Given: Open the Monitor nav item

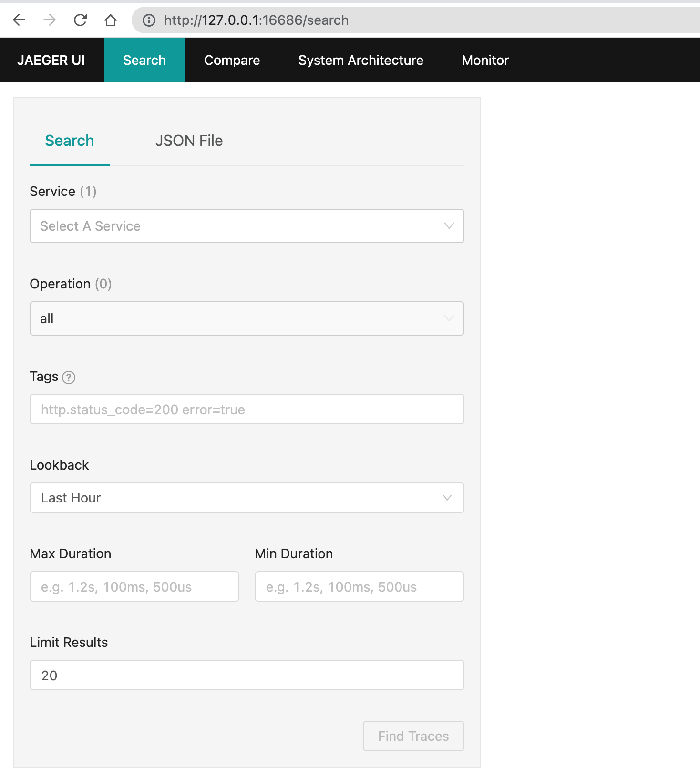Looking at the screenshot, I should tap(485, 60).
